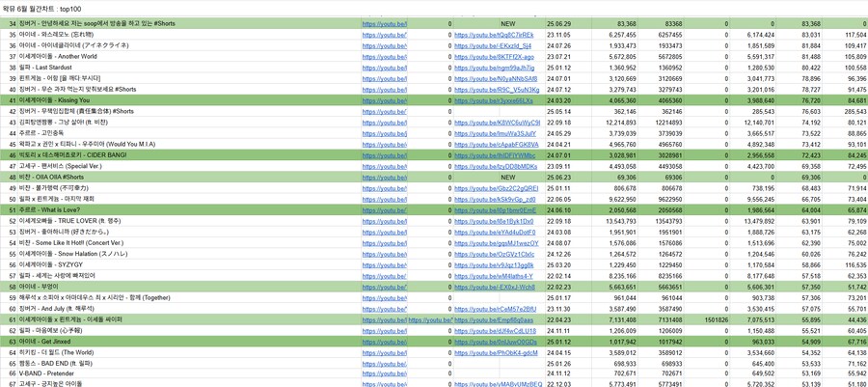Open the youtu.be link ending f8e1Byk1Dx0
The height and width of the screenshot is (387, 868).
point(494,221)
